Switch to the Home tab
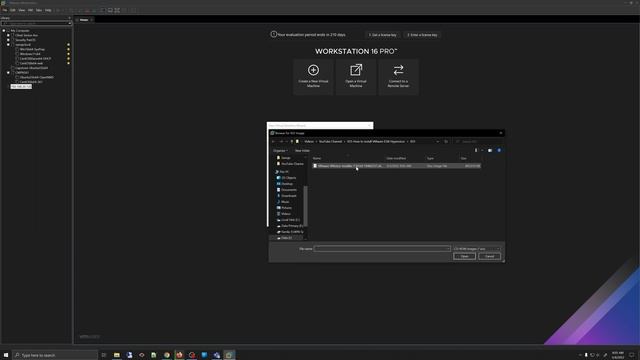Viewport: 640px width, 360px height. tap(84, 20)
